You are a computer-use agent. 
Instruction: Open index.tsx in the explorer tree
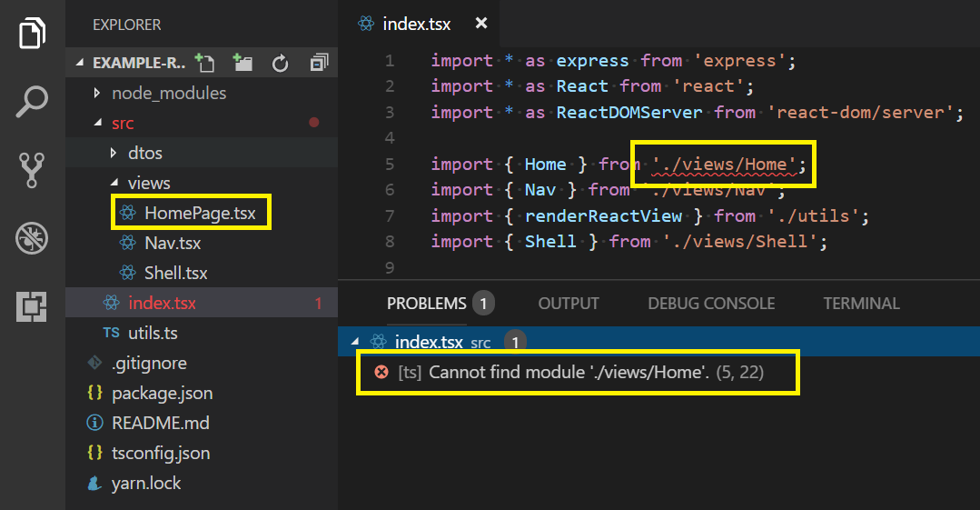click(x=162, y=303)
